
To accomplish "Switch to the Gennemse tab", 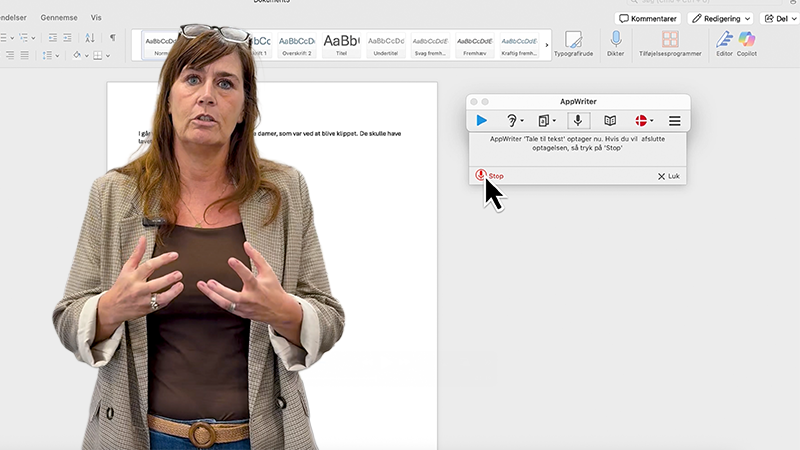I will 59,17.
